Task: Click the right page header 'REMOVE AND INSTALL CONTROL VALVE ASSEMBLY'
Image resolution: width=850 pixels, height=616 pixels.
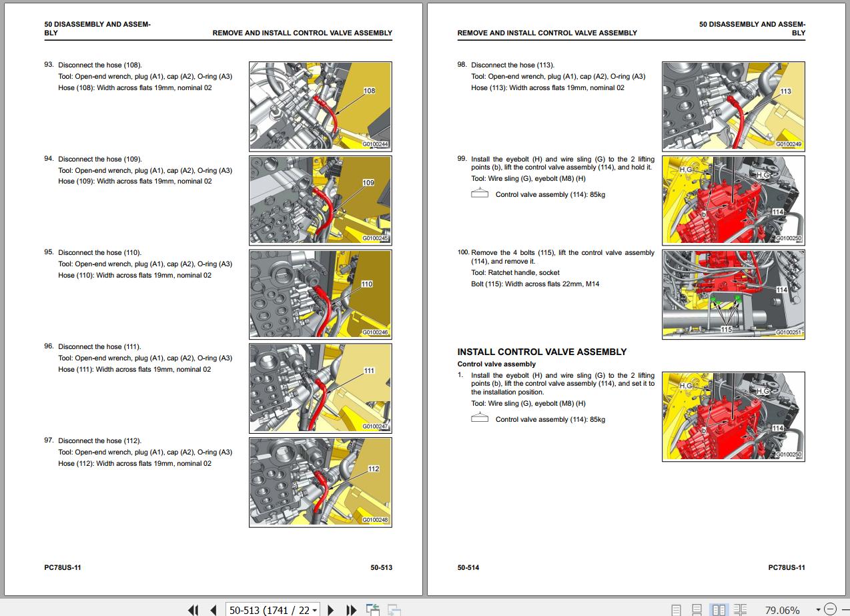Action: (547, 33)
